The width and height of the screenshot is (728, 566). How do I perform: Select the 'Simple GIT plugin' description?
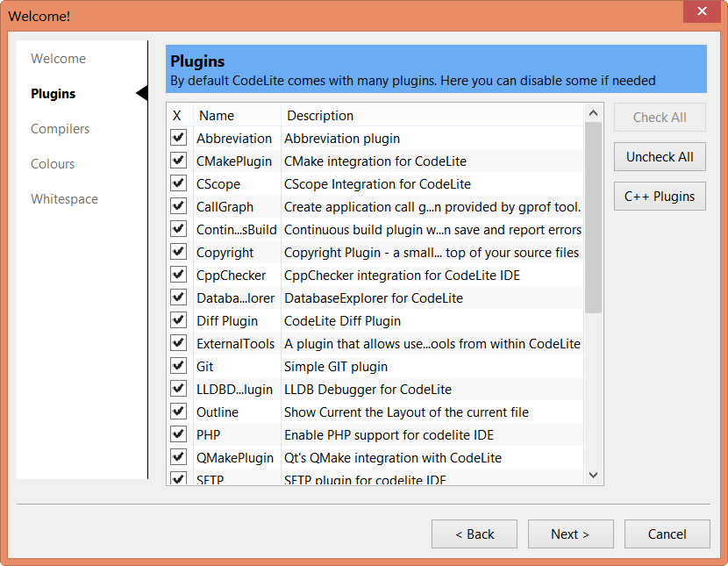[336, 366]
